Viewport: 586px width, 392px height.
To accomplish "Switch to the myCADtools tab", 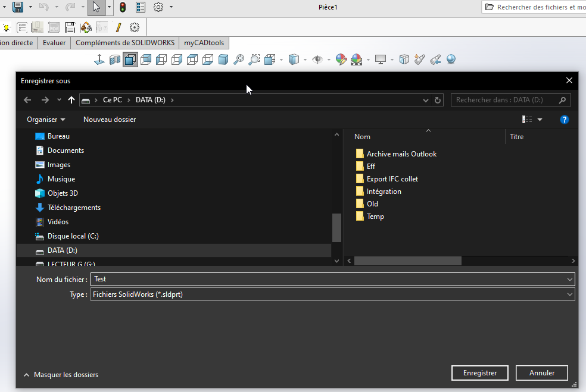I will [204, 43].
